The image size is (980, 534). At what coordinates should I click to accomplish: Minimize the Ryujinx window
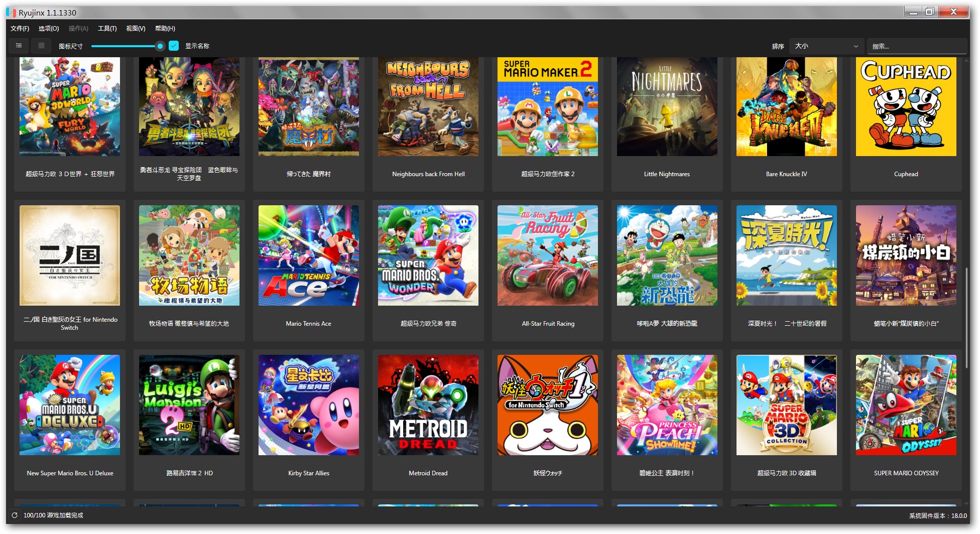point(913,12)
